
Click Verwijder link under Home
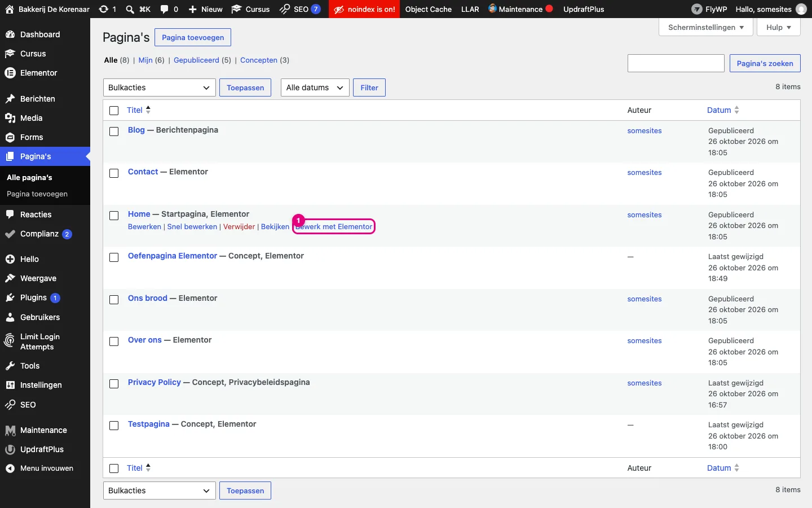[239, 226]
